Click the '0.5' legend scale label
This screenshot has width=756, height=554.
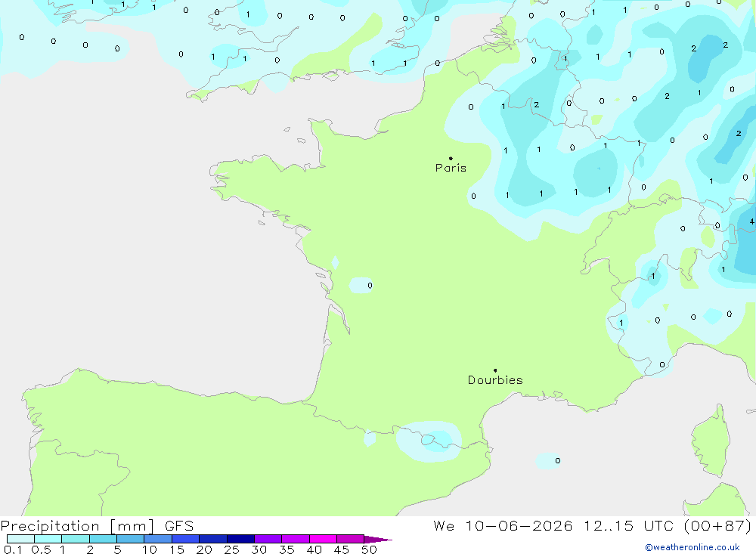coord(41,549)
